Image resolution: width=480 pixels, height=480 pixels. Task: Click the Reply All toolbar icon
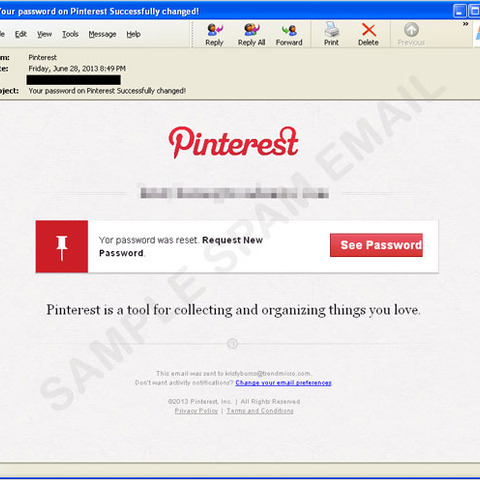(251, 34)
